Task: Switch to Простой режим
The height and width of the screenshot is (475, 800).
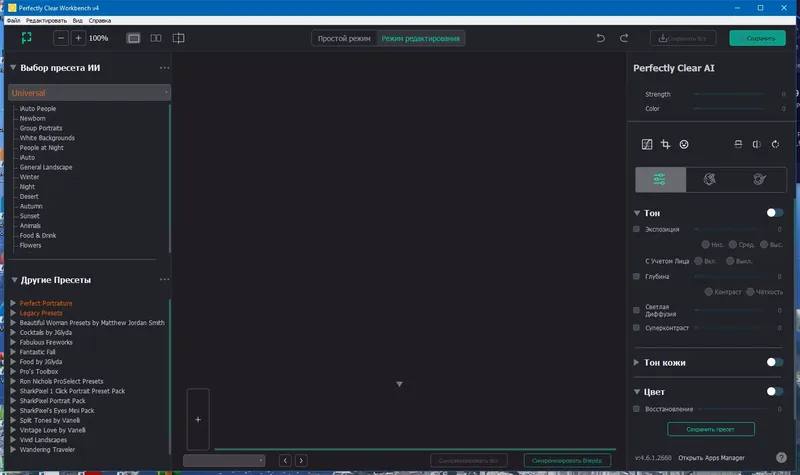Action: coord(344,38)
